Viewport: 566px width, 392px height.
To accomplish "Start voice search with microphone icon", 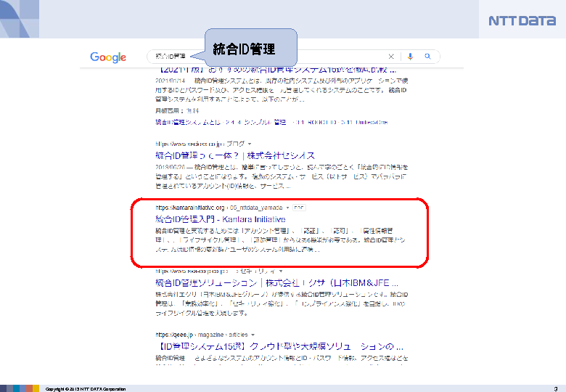I will coord(410,57).
